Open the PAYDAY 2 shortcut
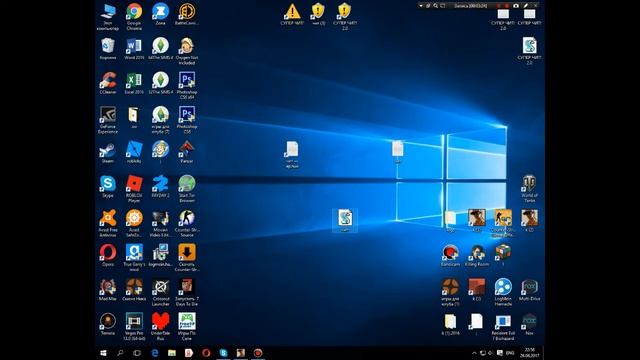Image resolution: width=640 pixels, height=360 pixels. (160, 186)
